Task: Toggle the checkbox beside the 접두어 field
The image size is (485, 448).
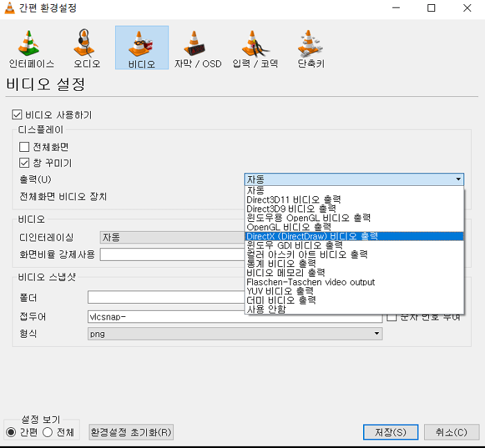Action: click(x=391, y=317)
